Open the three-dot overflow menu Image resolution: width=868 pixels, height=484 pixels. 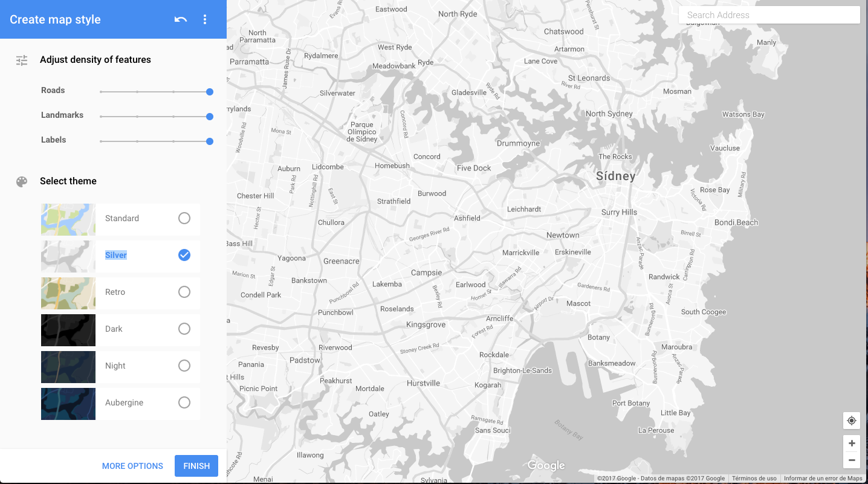coord(205,19)
